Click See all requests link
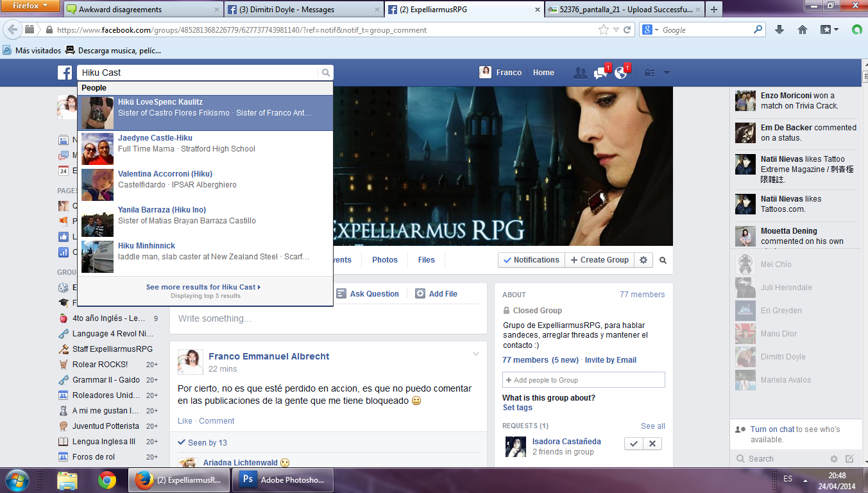Screen dimensions: 868x493 pyautogui.click(x=653, y=426)
